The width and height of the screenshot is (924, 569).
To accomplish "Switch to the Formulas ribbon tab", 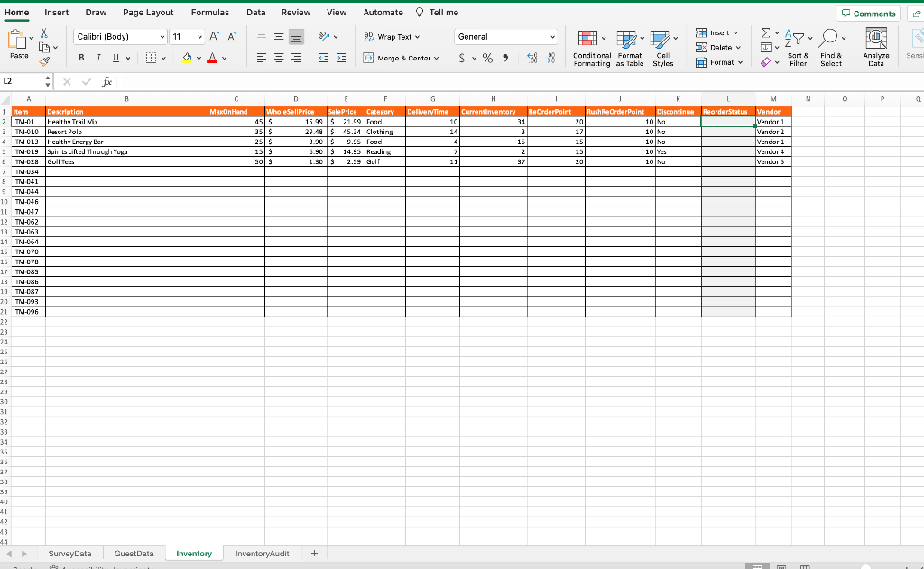I will (210, 13).
